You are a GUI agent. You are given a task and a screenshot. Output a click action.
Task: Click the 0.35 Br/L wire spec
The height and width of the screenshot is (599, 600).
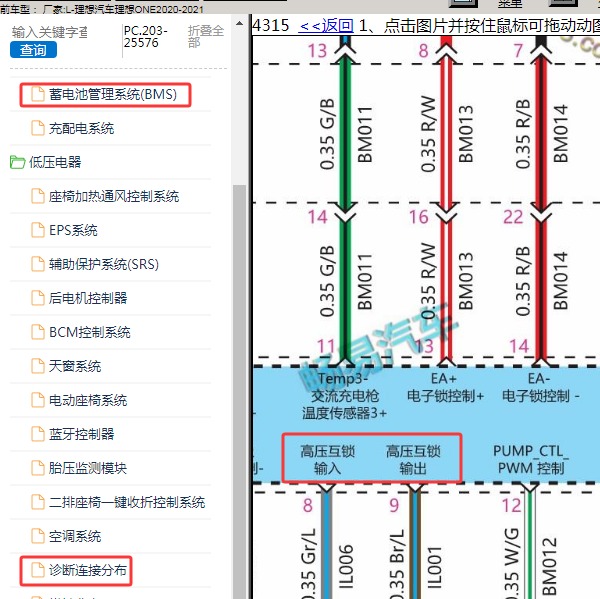click(397, 563)
